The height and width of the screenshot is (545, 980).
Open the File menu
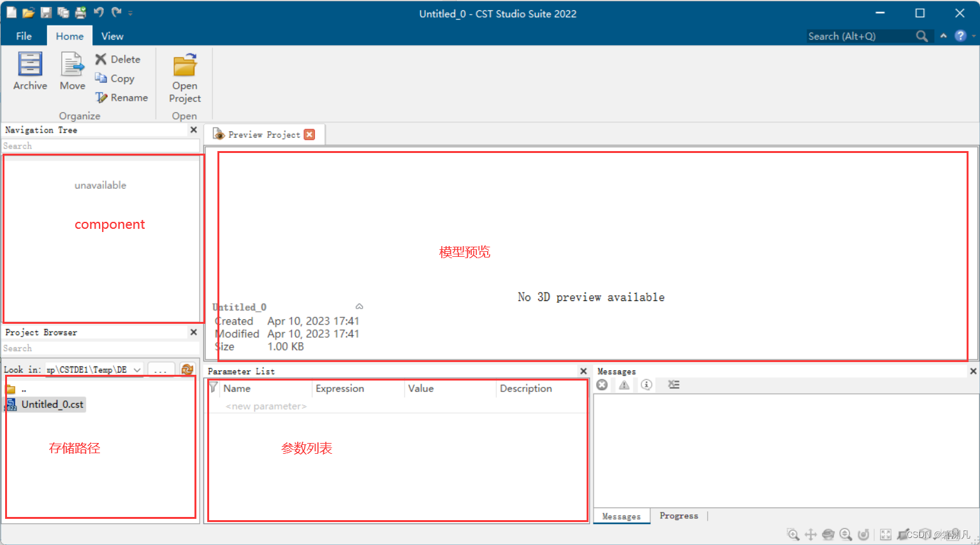[24, 36]
